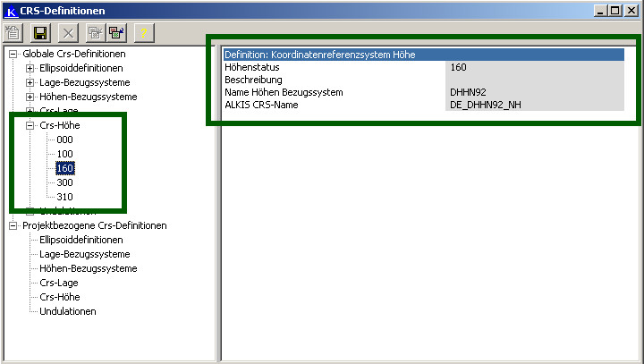Save definitions with the floppy disk icon

(x=39, y=33)
